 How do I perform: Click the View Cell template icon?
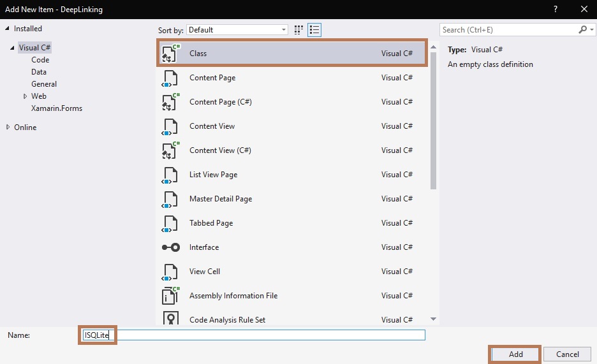pos(170,272)
